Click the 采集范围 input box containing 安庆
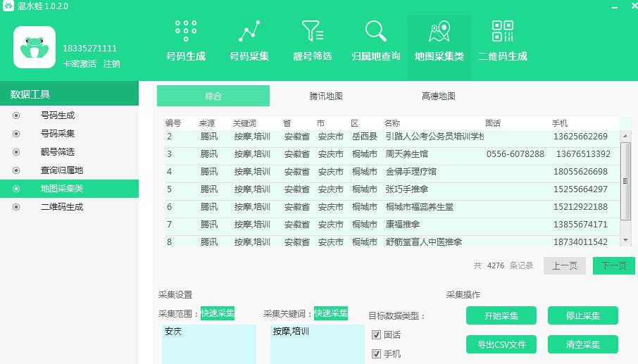The width and height of the screenshot is (638, 364). pos(209,344)
